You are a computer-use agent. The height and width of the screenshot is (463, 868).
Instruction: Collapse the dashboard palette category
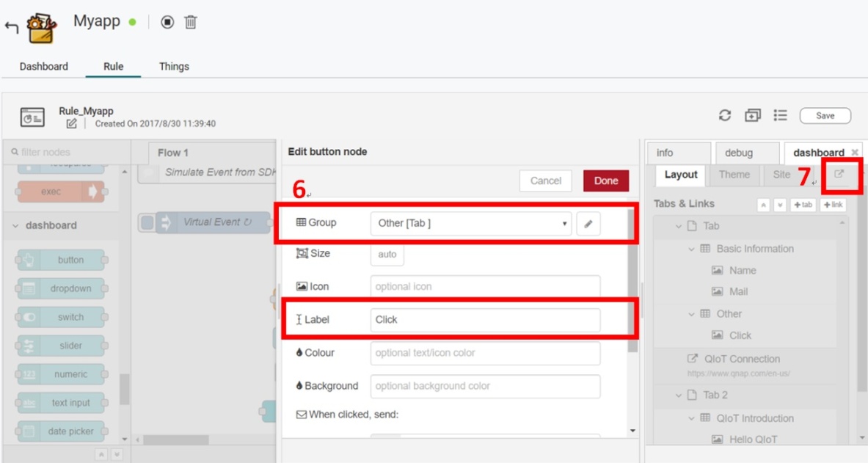[16, 226]
